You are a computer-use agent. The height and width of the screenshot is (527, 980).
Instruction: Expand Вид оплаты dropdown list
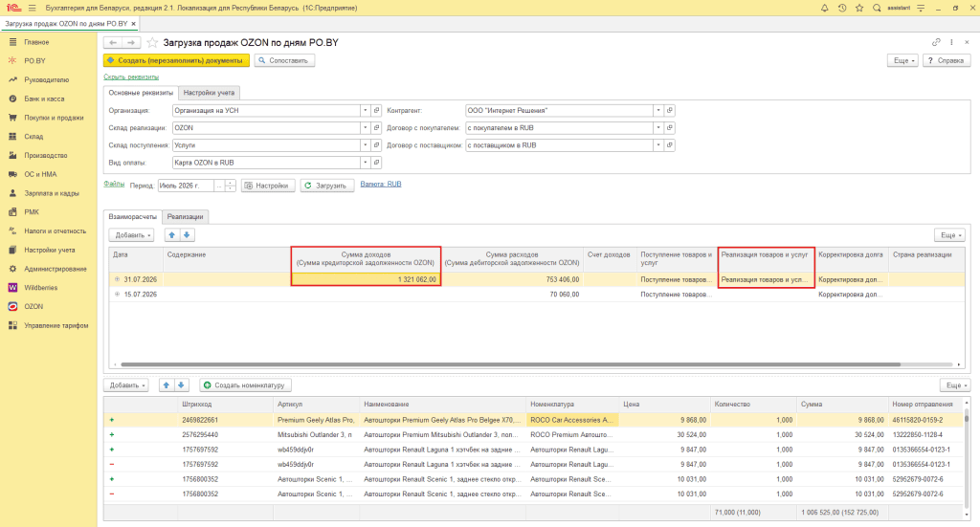pyautogui.click(x=365, y=163)
